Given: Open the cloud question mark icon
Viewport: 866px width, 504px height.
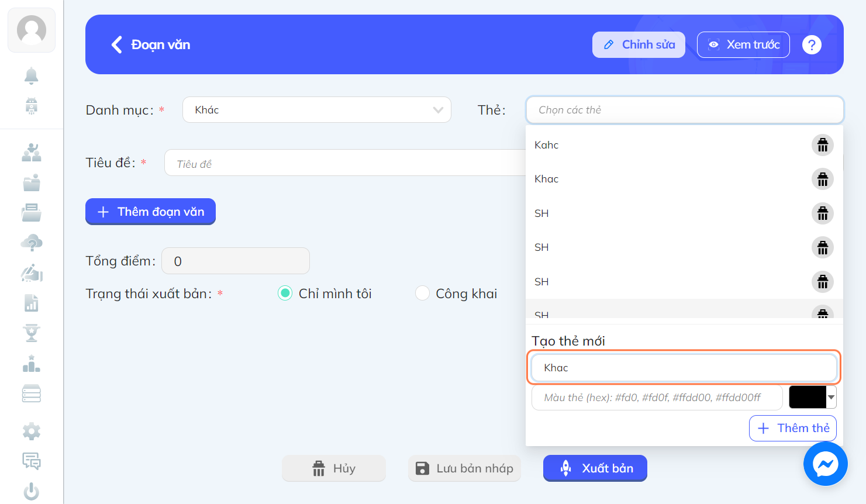Looking at the screenshot, I should point(32,243).
